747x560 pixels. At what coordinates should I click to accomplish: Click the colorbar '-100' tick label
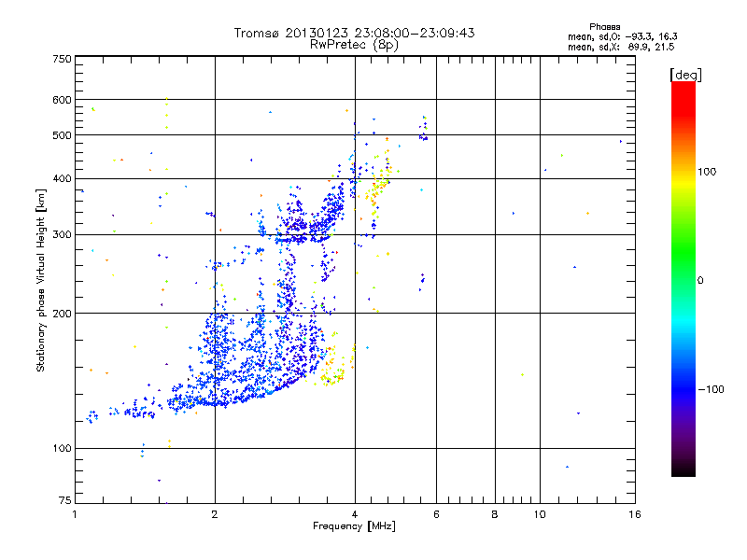(712, 389)
